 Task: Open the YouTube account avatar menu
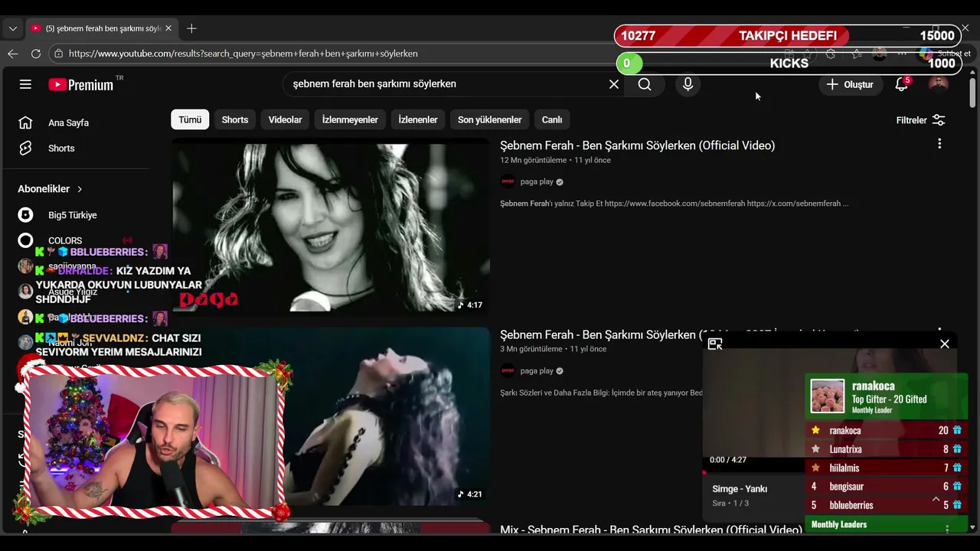(x=938, y=84)
